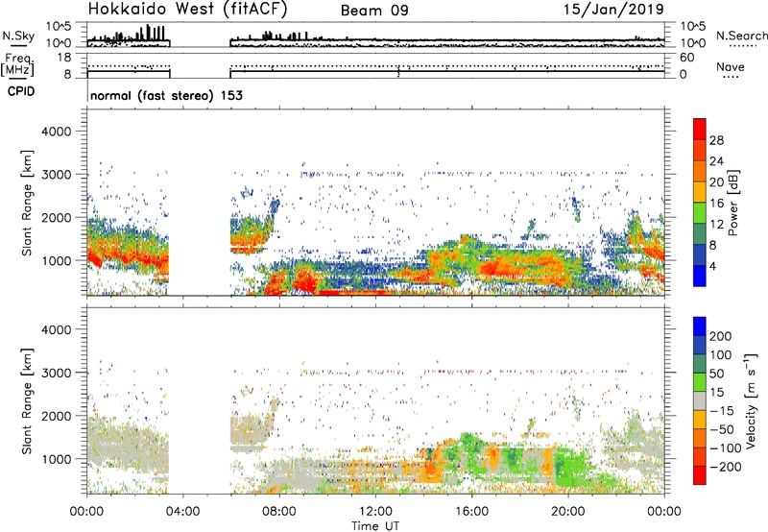Select the "Freq. [MHz]" axis label

(17, 64)
